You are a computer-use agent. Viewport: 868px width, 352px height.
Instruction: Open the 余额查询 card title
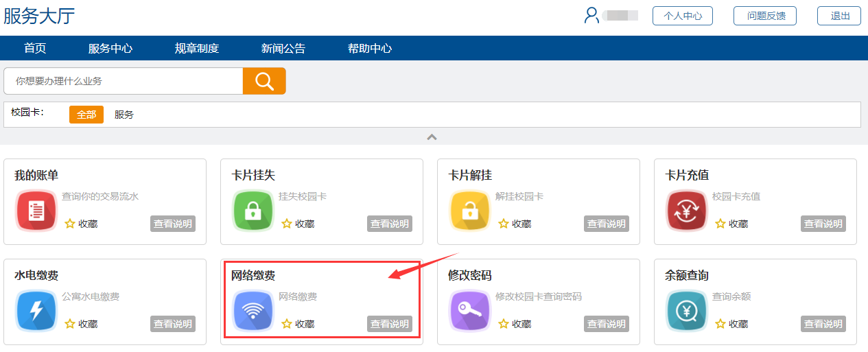687,276
